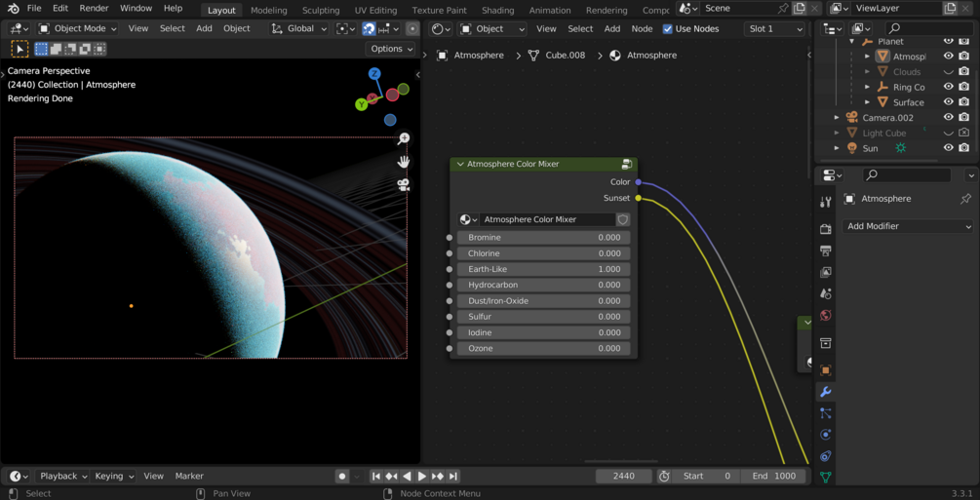Open the Playback dropdown
The width and height of the screenshot is (980, 500).
(62, 477)
